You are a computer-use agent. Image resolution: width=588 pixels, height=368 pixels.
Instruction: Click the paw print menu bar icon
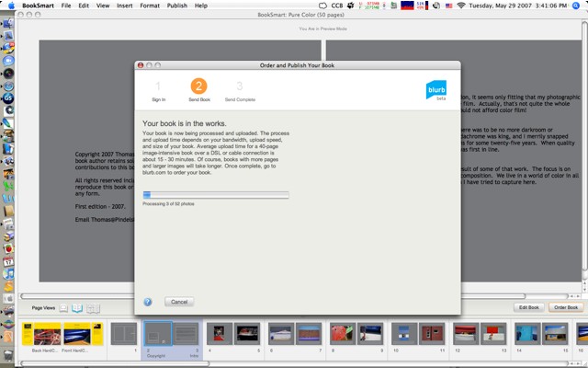pyautogui.click(x=351, y=6)
